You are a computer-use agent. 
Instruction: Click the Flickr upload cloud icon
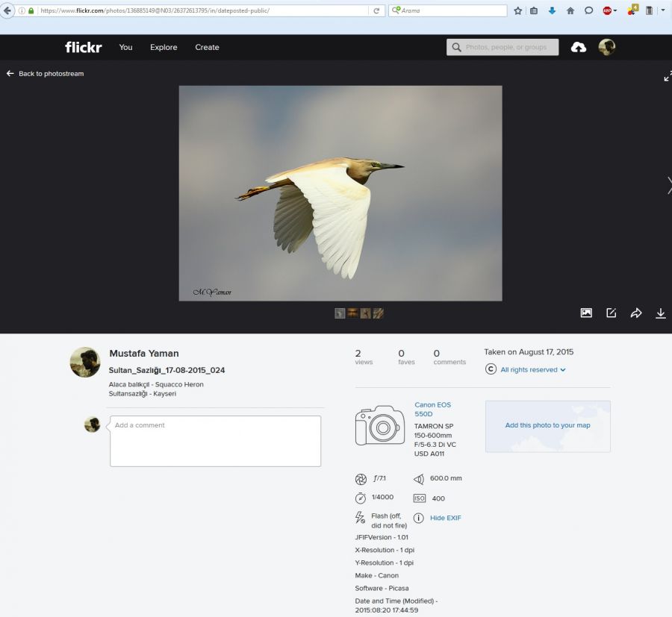(579, 47)
